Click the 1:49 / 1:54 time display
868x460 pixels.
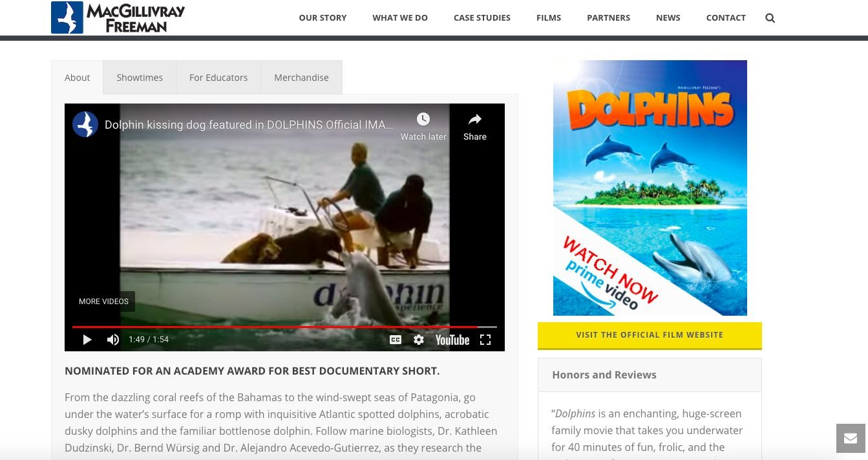[x=149, y=340]
